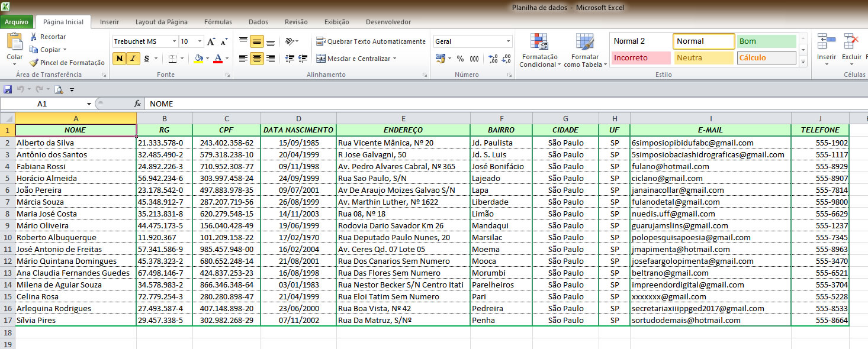
Task: Click the accounting currency format icon
Action: pyautogui.click(x=440, y=59)
